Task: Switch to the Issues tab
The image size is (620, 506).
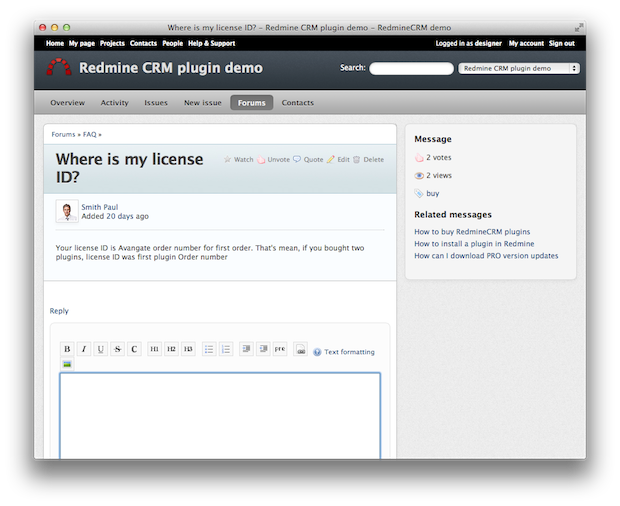Action: 156,103
